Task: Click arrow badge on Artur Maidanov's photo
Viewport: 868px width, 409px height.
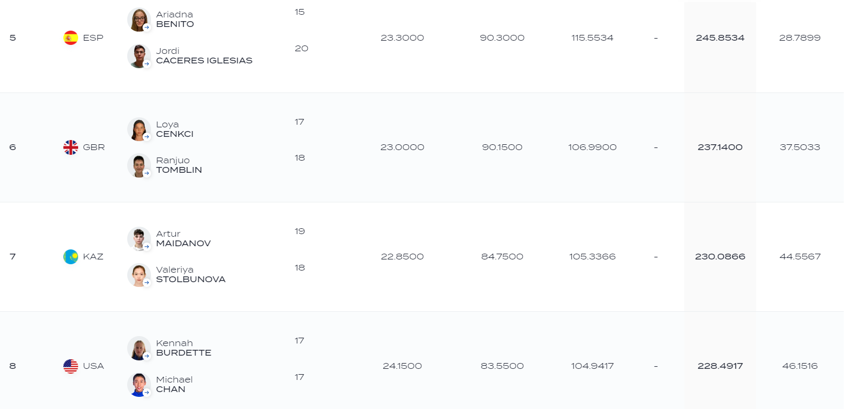Action: [147, 246]
